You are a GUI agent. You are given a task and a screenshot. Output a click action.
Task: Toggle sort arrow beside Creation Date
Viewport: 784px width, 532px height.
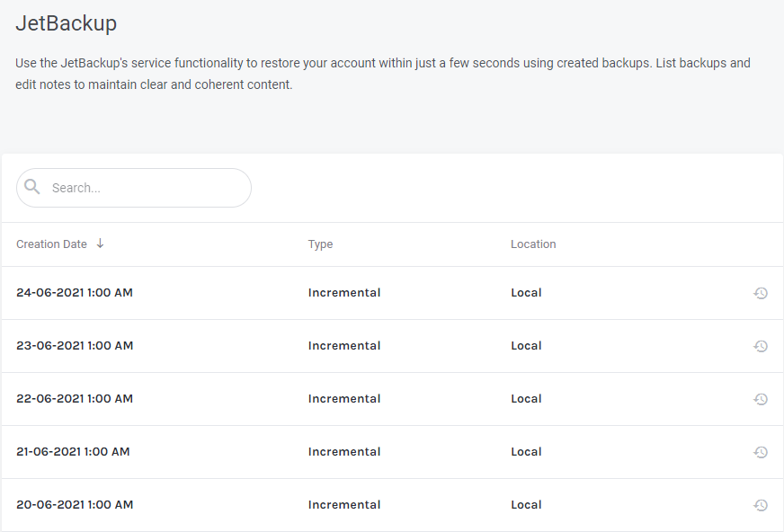point(100,244)
